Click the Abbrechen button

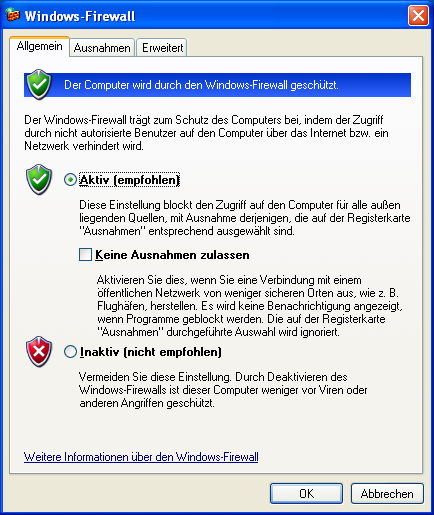[387, 494]
